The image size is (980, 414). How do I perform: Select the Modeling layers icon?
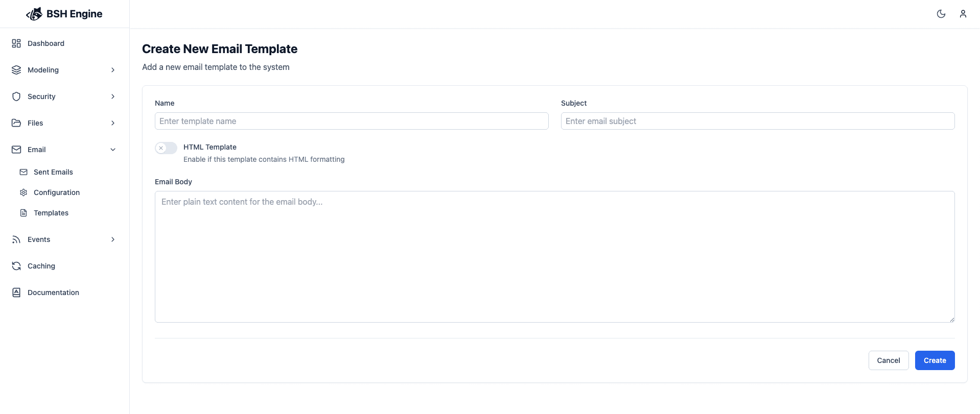[x=16, y=70]
